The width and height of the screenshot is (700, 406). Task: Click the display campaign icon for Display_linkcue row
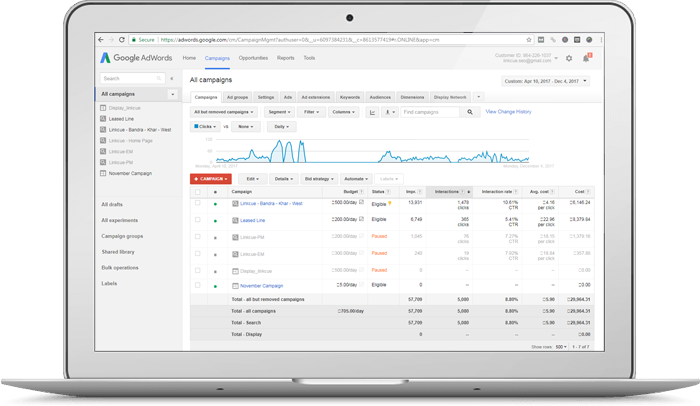coord(235,271)
